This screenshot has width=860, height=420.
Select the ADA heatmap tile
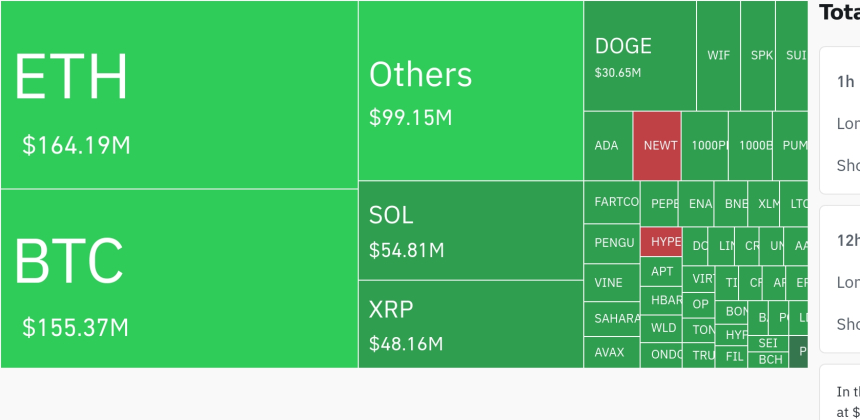click(607, 145)
